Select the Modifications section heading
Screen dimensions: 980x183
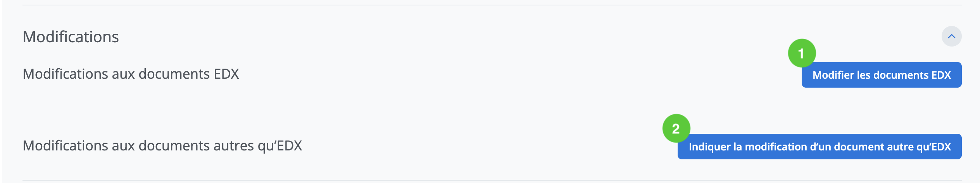[x=71, y=37]
